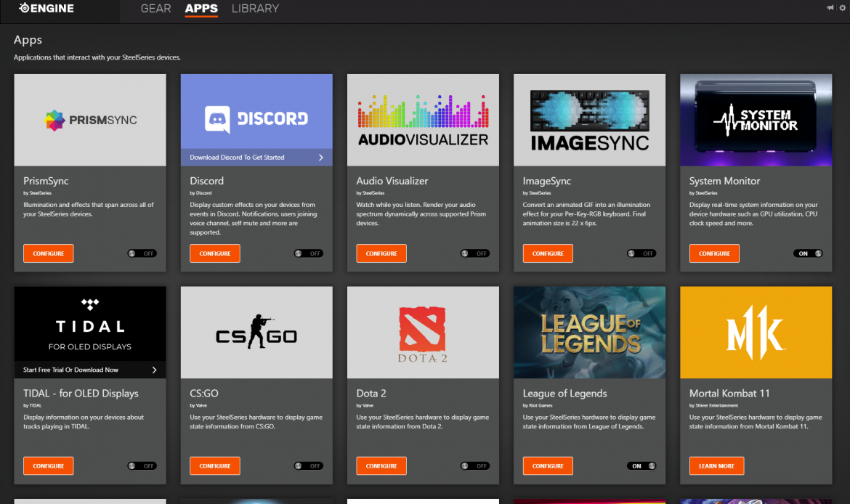Enable the PrismSync toggle
Image resolution: width=850 pixels, height=504 pixels.
pos(142,253)
